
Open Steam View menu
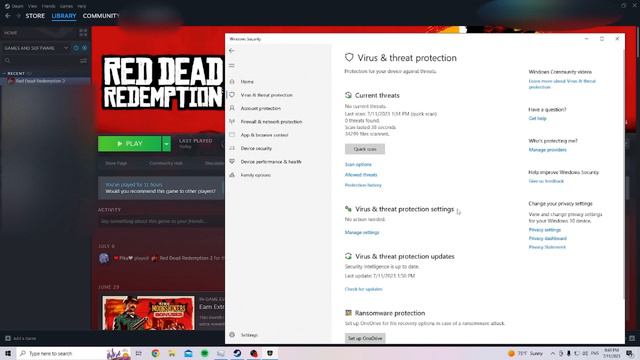[x=33, y=6]
